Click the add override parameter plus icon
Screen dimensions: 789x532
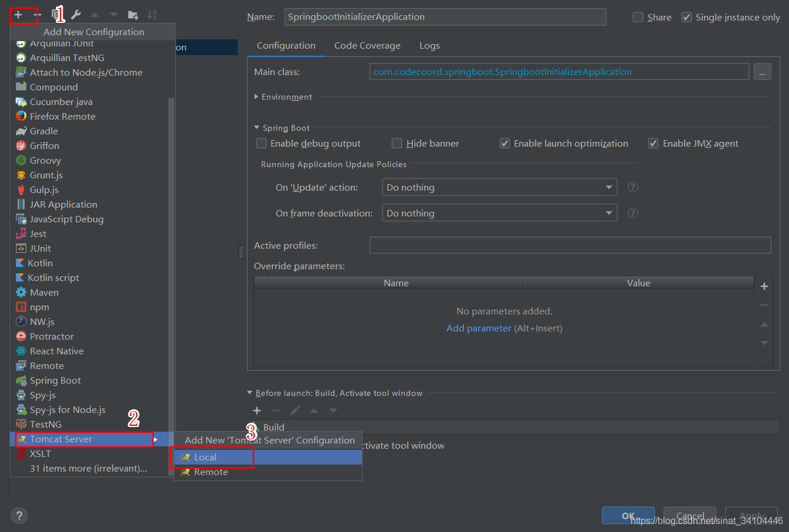764,286
